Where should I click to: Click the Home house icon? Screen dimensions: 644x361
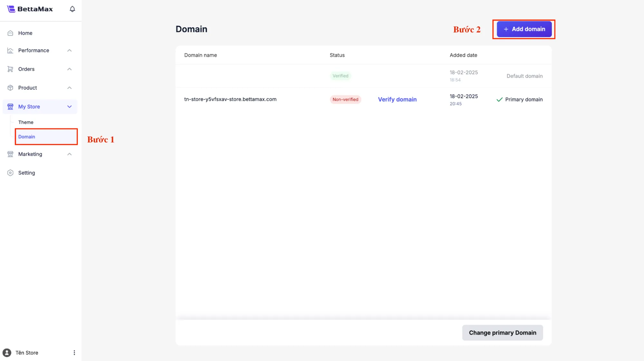[10, 33]
